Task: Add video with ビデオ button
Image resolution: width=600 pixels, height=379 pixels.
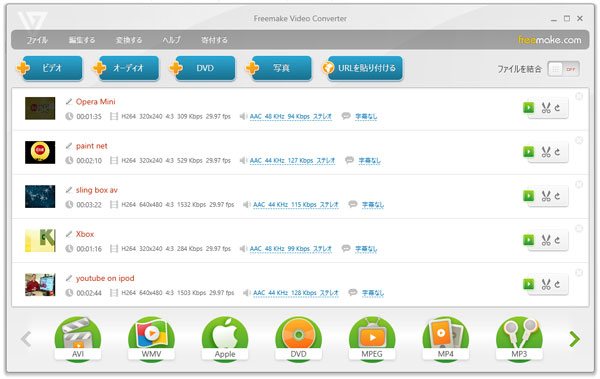Action: point(50,68)
